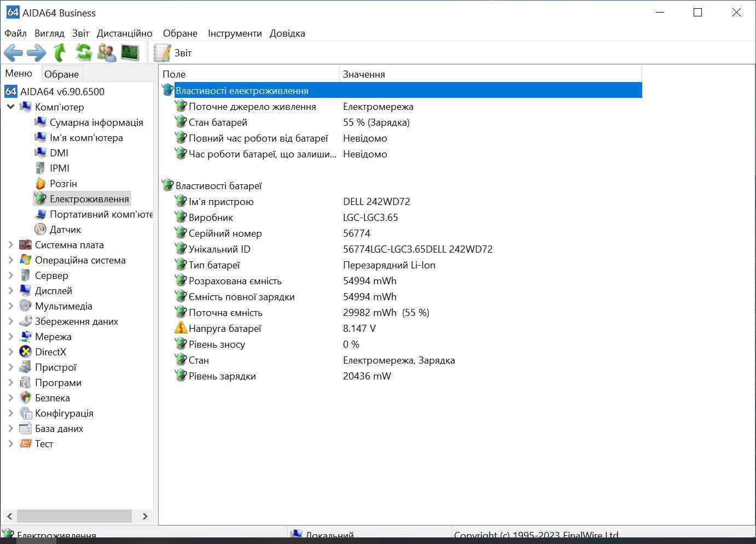Click the Мультимедіа disc icon
The width and height of the screenshot is (756, 544).
(25, 306)
